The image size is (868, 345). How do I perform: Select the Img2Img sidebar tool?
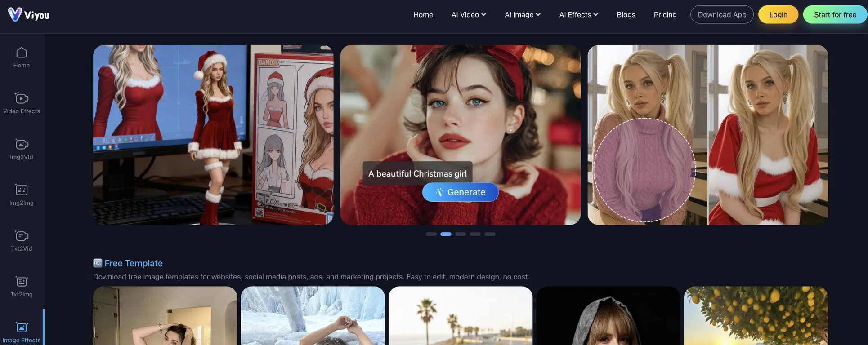point(22,195)
